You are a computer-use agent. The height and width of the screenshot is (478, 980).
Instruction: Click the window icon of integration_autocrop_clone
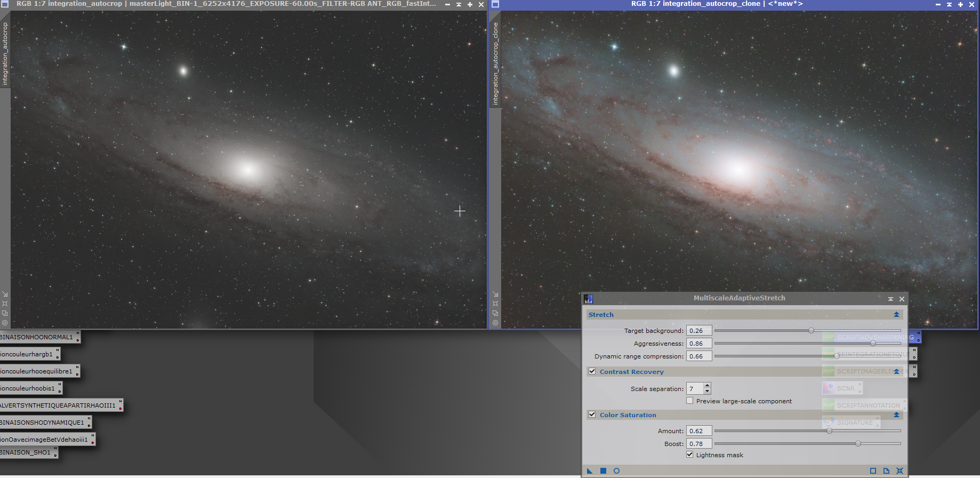pyautogui.click(x=495, y=4)
